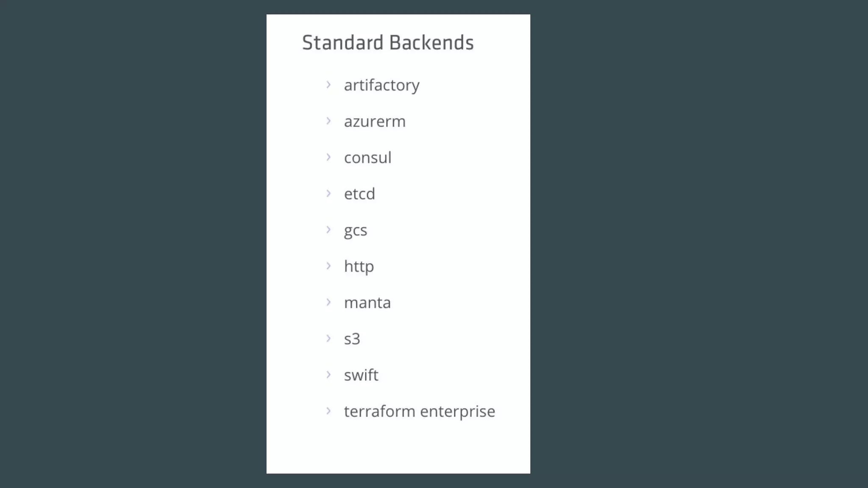868x488 pixels.
Task: Expand the etcd chevron arrow
Action: pos(328,194)
